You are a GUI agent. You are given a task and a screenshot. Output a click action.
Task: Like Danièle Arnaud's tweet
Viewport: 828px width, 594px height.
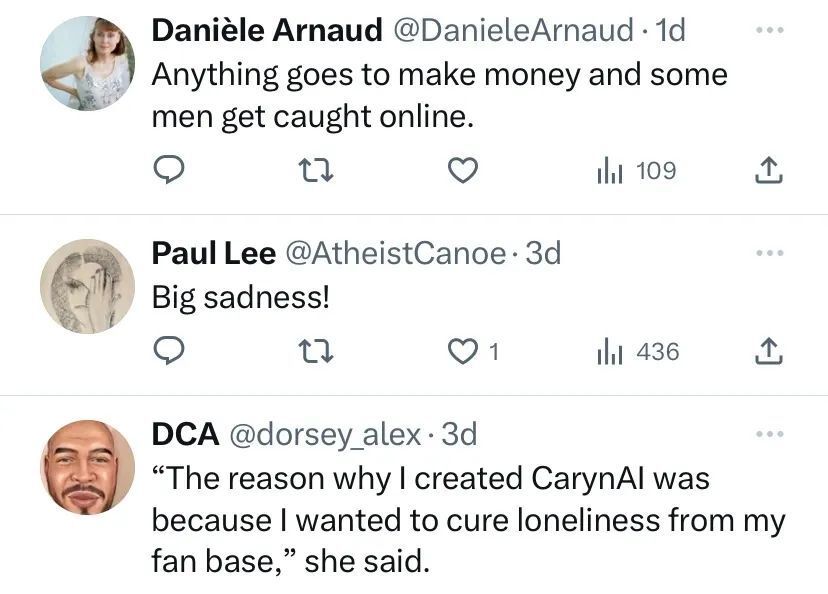(460, 172)
